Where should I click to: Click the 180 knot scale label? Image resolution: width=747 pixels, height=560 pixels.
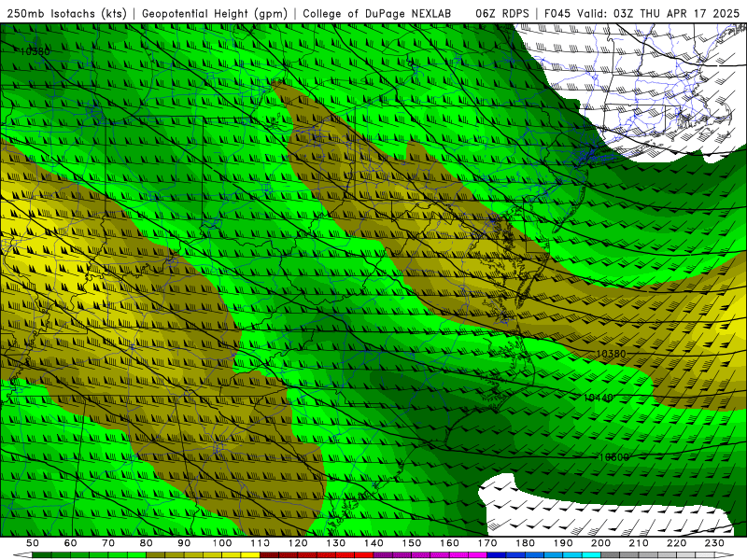pos(526,543)
